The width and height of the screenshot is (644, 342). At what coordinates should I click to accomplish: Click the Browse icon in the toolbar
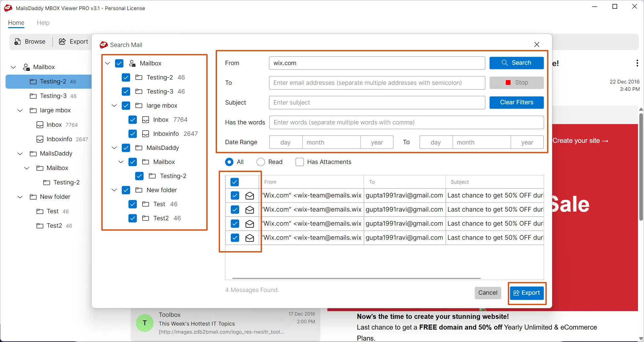click(x=17, y=41)
